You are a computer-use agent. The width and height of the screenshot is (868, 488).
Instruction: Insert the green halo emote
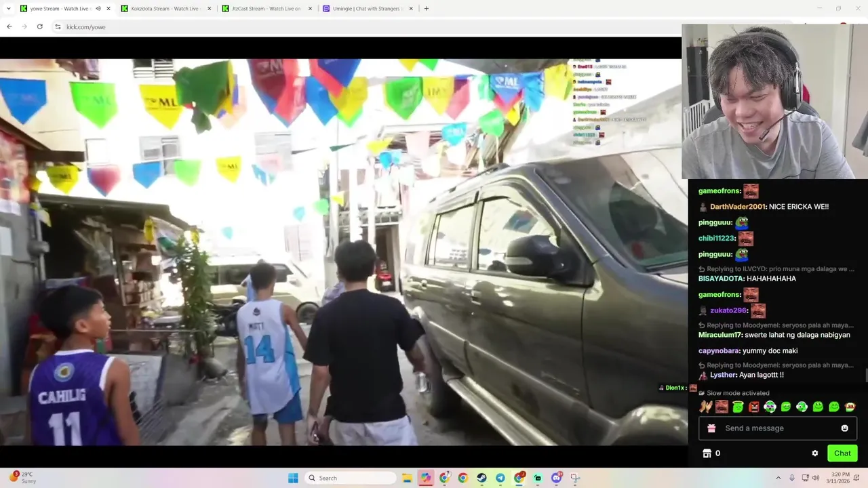pos(738,407)
